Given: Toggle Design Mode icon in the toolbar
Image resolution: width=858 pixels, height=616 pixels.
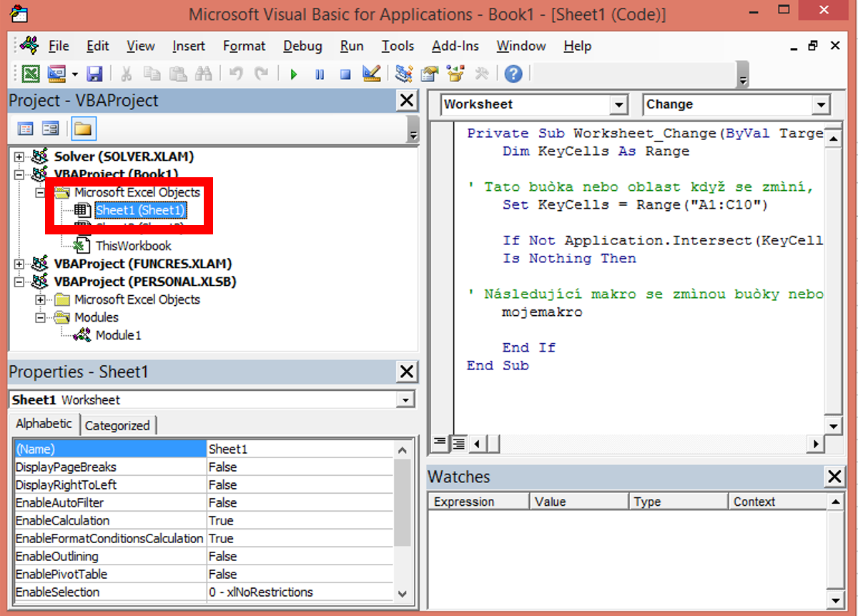Looking at the screenshot, I should click(x=371, y=74).
